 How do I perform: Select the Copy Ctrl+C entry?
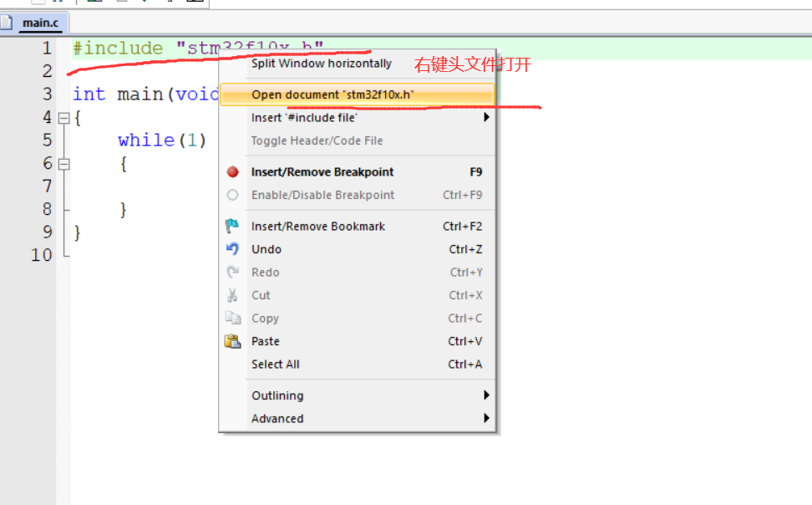[358, 319]
